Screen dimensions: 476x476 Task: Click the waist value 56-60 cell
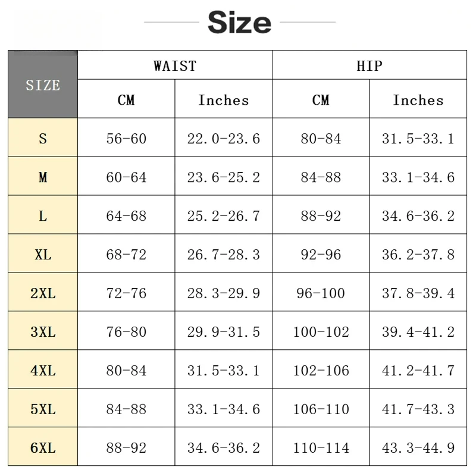point(126,137)
